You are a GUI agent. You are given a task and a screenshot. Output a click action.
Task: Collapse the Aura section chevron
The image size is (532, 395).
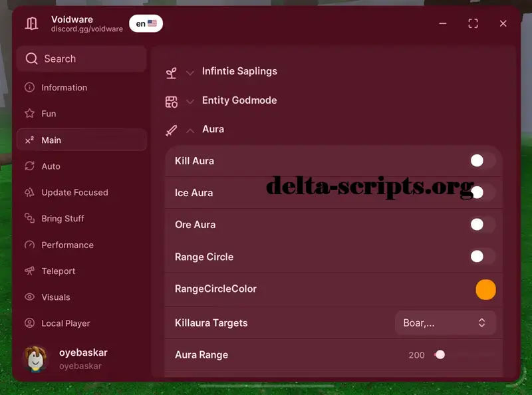coord(190,130)
